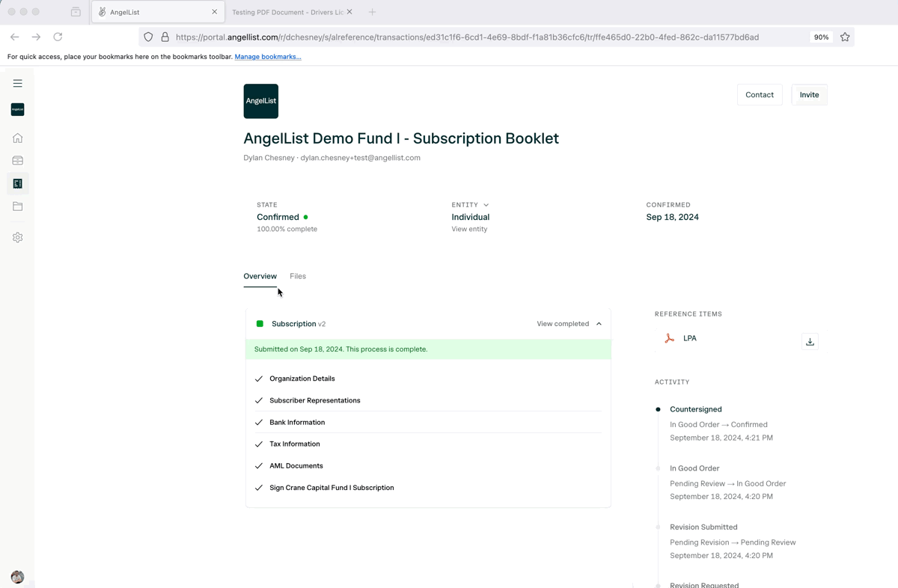Click the browser back arrow
The width and height of the screenshot is (898, 588).
[14, 37]
